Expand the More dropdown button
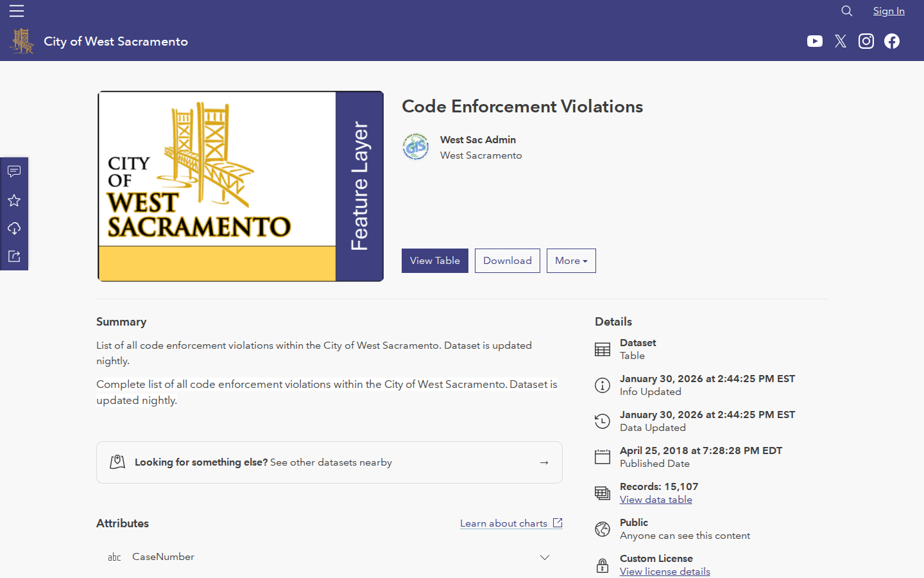The width and height of the screenshot is (924, 578). [571, 261]
